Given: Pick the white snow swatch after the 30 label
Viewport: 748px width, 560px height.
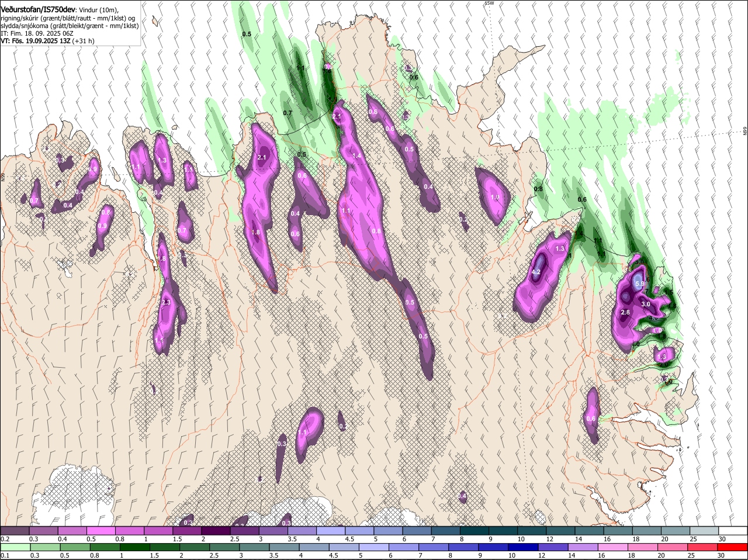Looking at the screenshot, I should click(x=733, y=530).
